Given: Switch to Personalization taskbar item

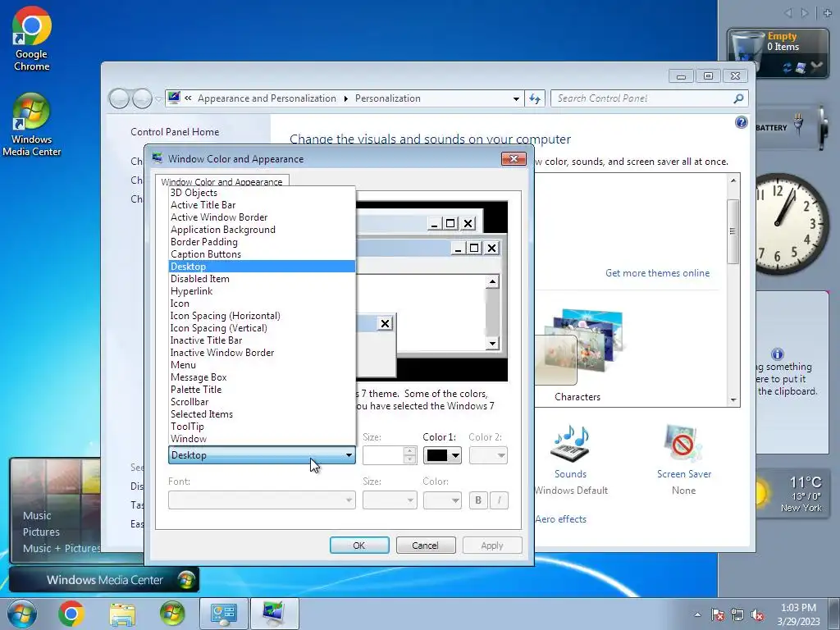Looking at the screenshot, I should [x=274, y=614].
